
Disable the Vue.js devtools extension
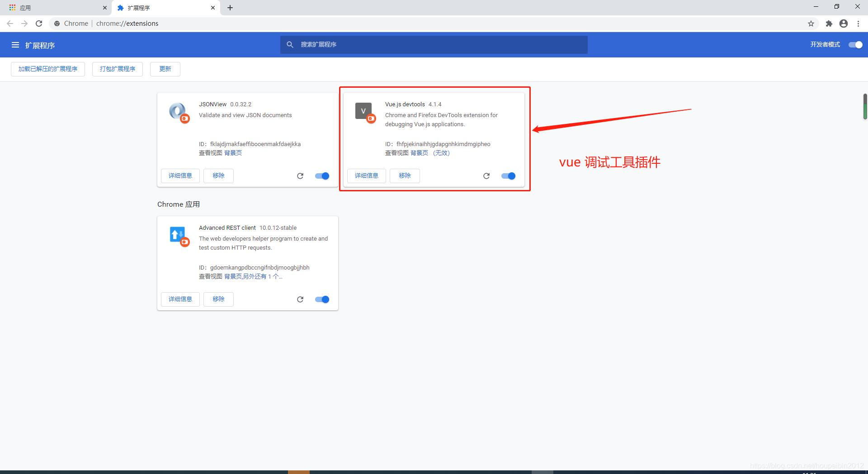tap(509, 176)
